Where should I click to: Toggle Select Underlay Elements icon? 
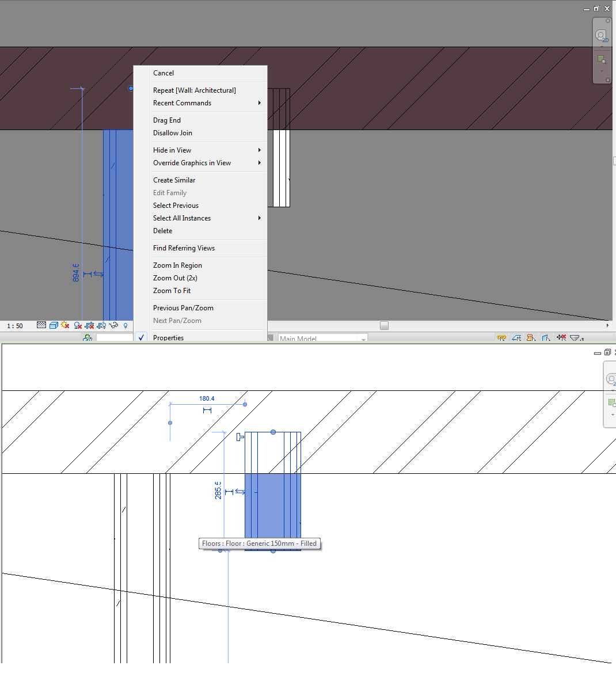tap(516, 337)
